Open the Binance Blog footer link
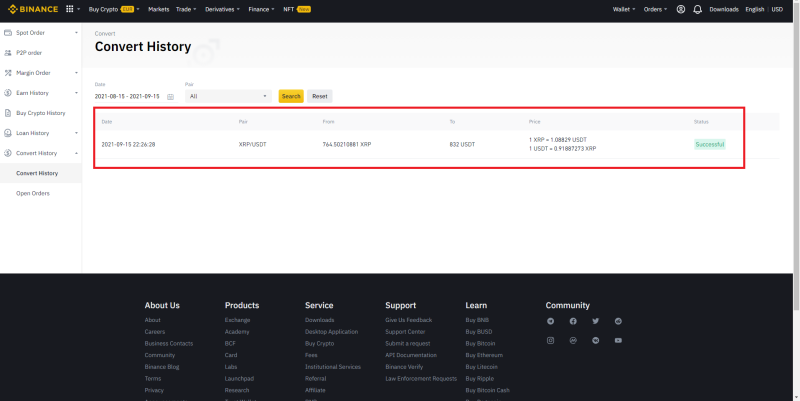This screenshot has height=401, width=800. click(x=162, y=367)
